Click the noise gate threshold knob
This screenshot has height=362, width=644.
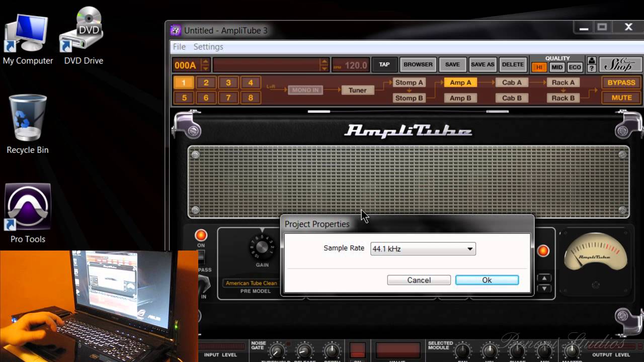click(x=276, y=351)
